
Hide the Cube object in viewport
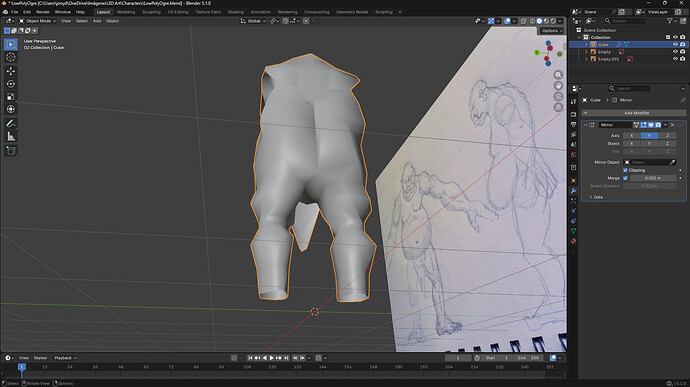[675, 44]
